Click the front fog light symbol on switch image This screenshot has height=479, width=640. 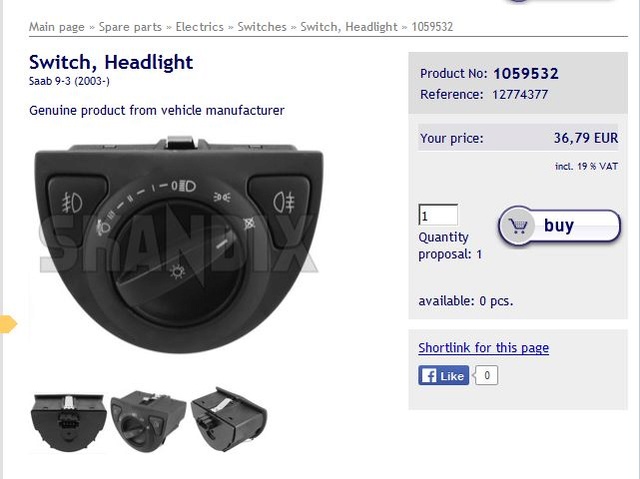(x=73, y=202)
